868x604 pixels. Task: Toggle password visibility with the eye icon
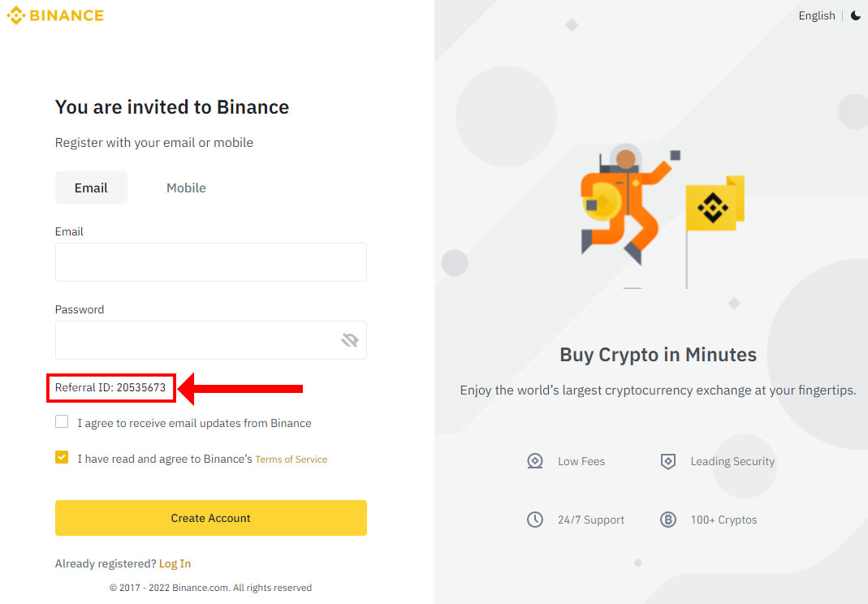[x=350, y=339]
